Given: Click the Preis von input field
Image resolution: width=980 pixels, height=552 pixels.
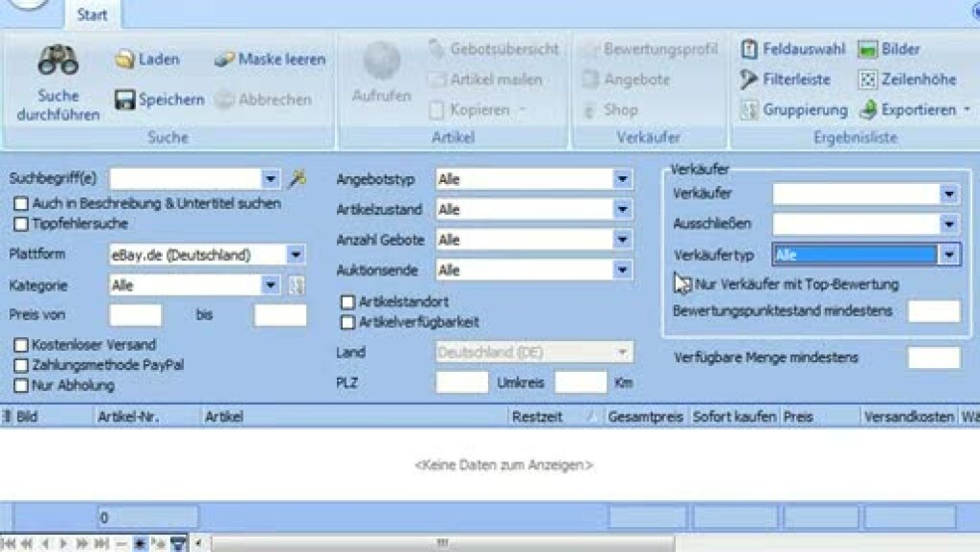Looking at the screenshot, I should coord(136,315).
